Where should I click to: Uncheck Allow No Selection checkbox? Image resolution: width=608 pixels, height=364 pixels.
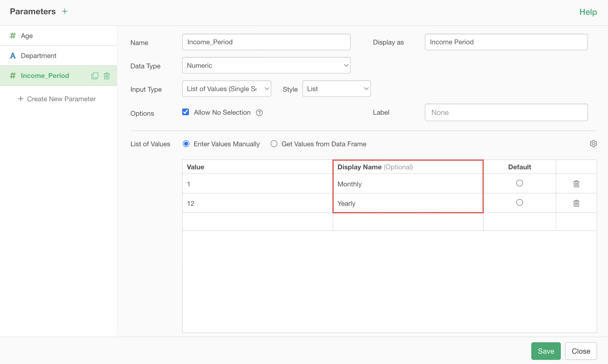pyautogui.click(x=186, y=112)
